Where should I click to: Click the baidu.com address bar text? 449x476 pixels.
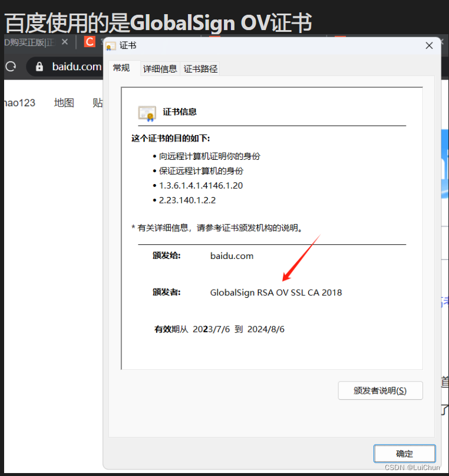pyautogui.click(x=77, y=67)
